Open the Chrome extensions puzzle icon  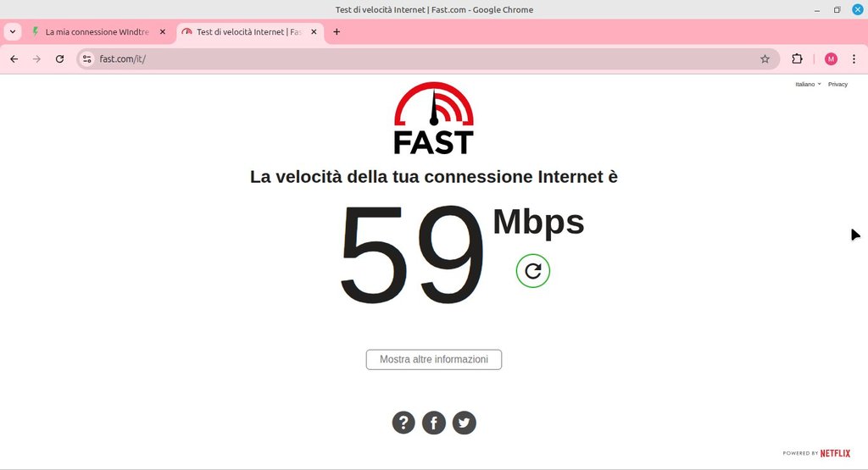click(x=797, y=59)
